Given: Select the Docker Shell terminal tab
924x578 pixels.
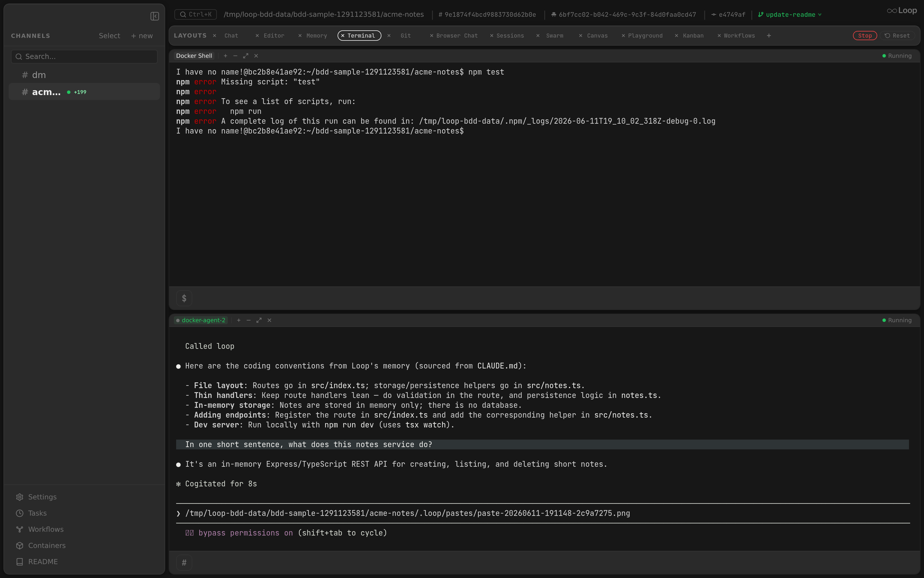Looking at the screenshot, I should (194, 56).
